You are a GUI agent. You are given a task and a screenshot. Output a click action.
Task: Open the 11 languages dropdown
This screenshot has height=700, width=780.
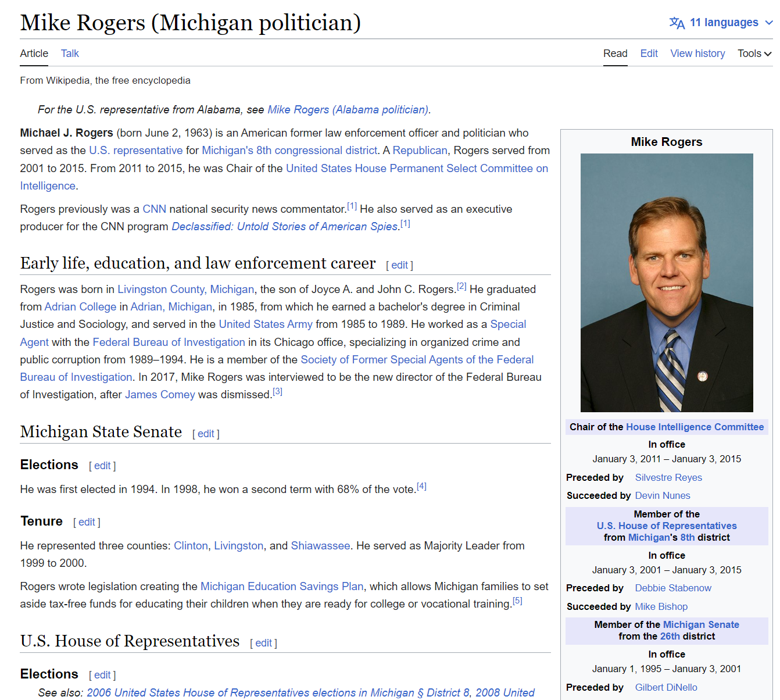[x=724, y=23]
